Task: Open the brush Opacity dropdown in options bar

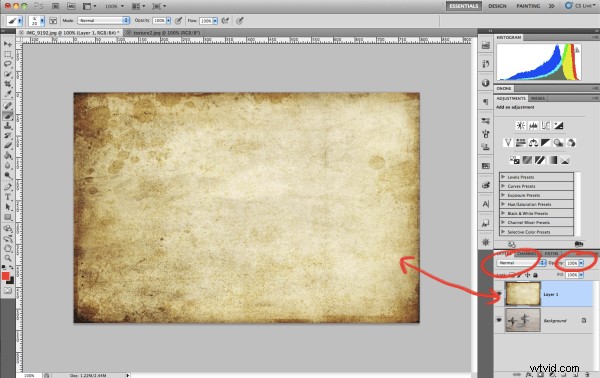Action: click(x=168, y=21)
